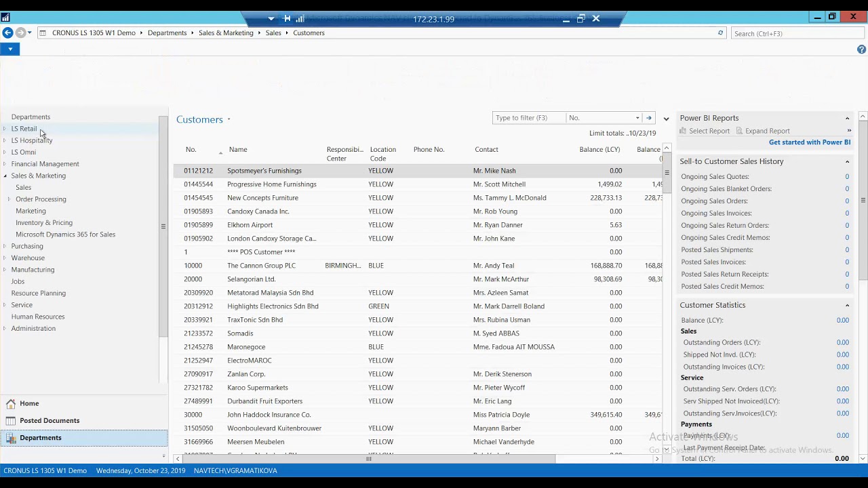Open Posted Documents in navigation pane
This screenshot has width=868, height=488.
tap(84, 420)
